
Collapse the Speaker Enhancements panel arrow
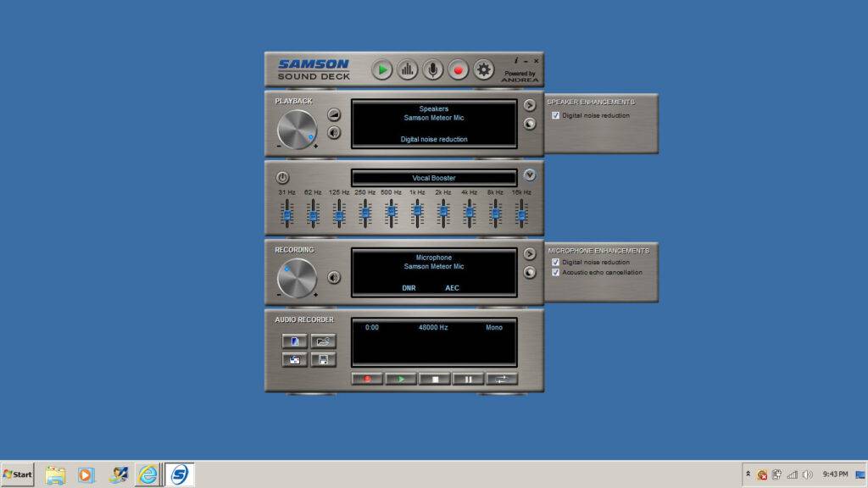pos(529,105)
